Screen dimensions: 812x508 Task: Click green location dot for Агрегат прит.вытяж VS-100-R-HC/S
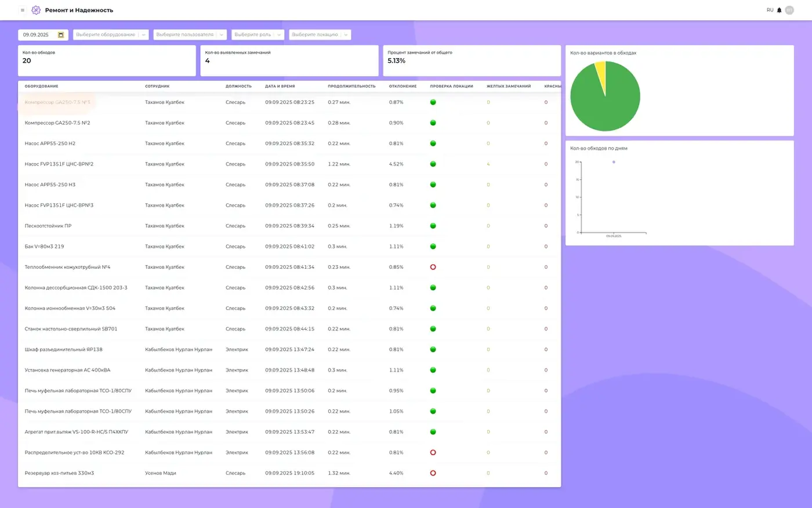433,432
